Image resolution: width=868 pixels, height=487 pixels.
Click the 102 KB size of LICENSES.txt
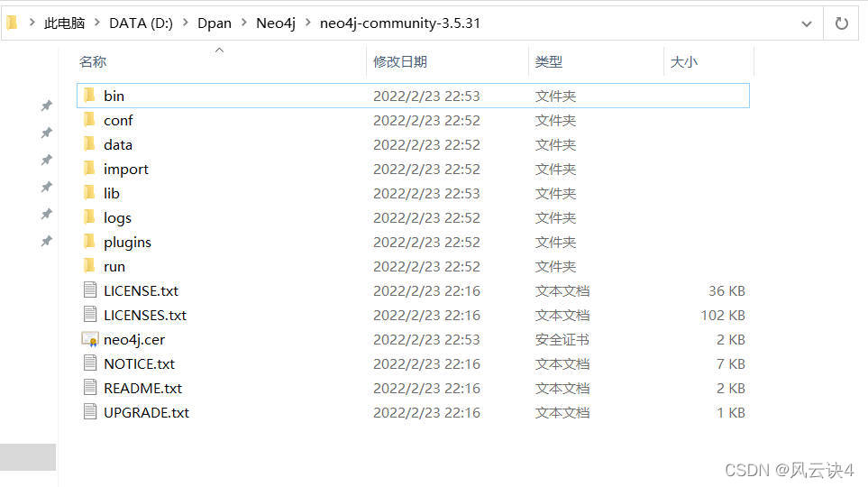723,316
